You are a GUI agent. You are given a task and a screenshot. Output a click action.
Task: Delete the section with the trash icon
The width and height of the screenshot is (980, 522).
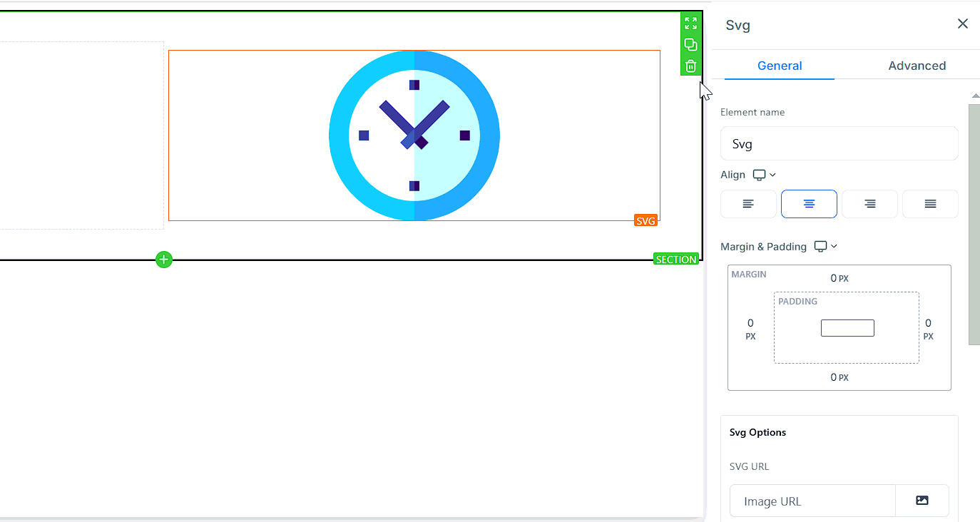click(690, 66)
